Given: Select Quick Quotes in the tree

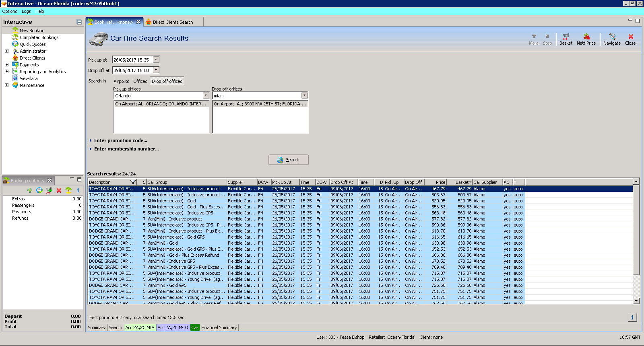Looking at the screenshot, I should tap(33, 44).
